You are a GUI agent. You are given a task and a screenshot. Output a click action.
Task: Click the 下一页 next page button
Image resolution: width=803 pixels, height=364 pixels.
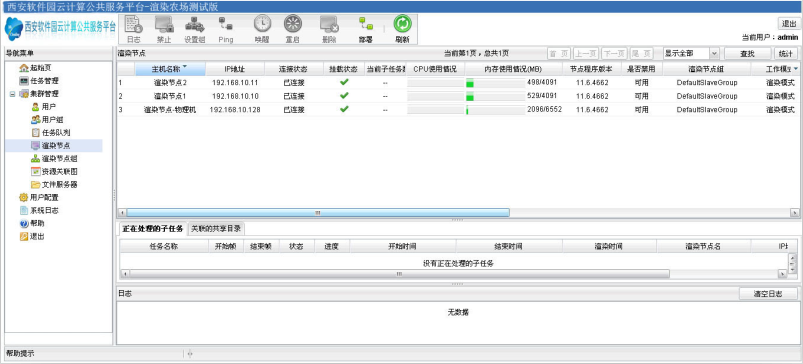614,54
